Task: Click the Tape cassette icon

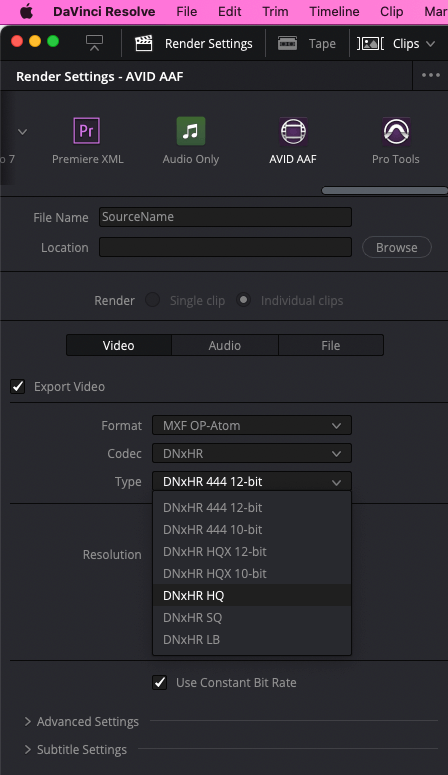Action: coord(287,43)
